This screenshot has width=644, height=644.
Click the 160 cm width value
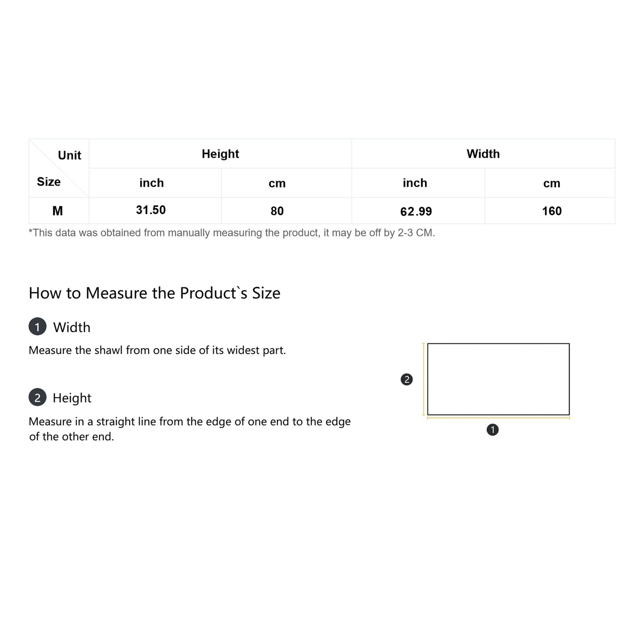click(x=552, y=211)
